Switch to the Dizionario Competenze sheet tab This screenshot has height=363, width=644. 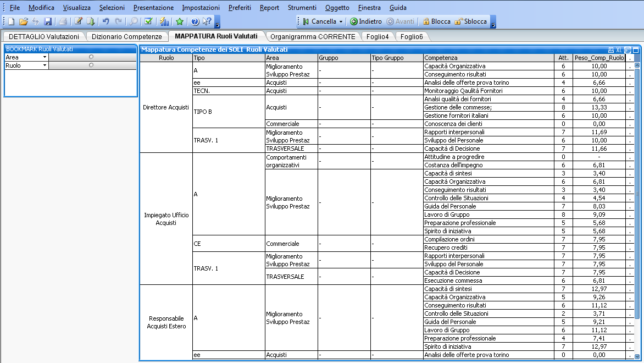(127, 37)
